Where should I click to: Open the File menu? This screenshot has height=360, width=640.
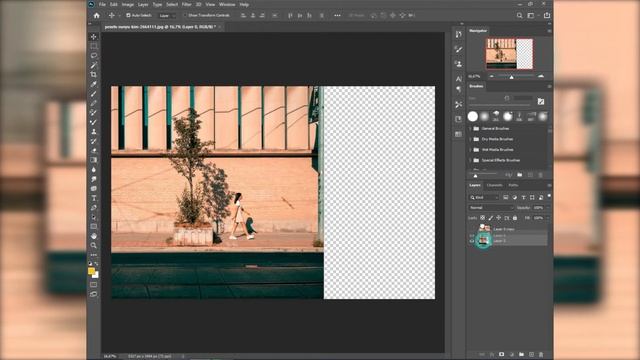pyautogui.click(x=102, y=4)
